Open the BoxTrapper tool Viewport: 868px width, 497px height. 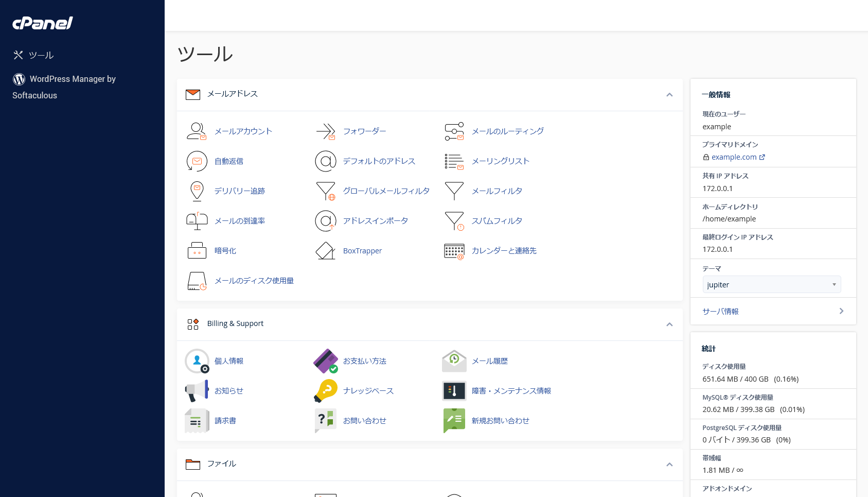tap(362, 251)
